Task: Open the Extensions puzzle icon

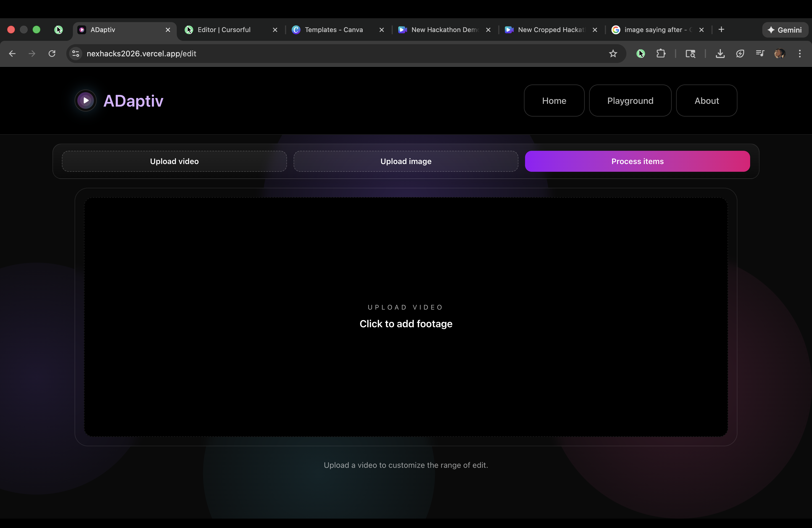Action: tap(661, 54)
